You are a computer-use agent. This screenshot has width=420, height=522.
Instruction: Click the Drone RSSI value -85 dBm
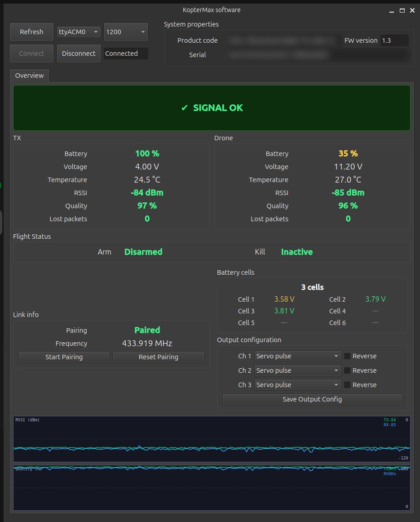point(348,193)
